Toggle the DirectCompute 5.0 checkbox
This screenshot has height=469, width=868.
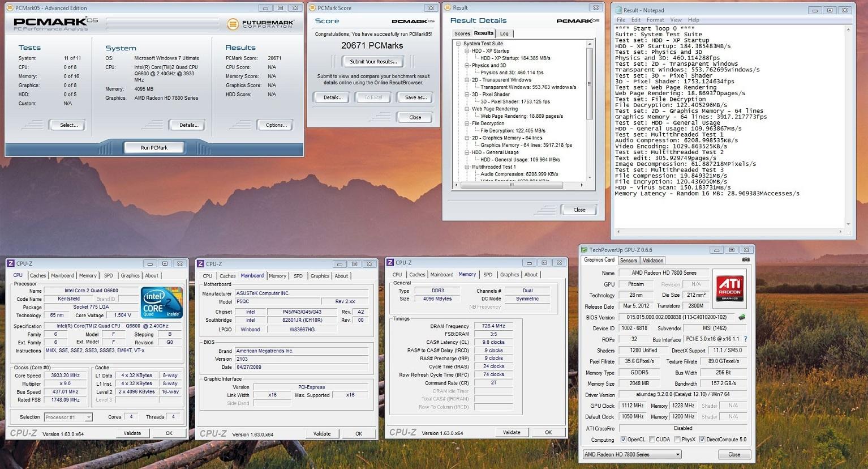702,440
